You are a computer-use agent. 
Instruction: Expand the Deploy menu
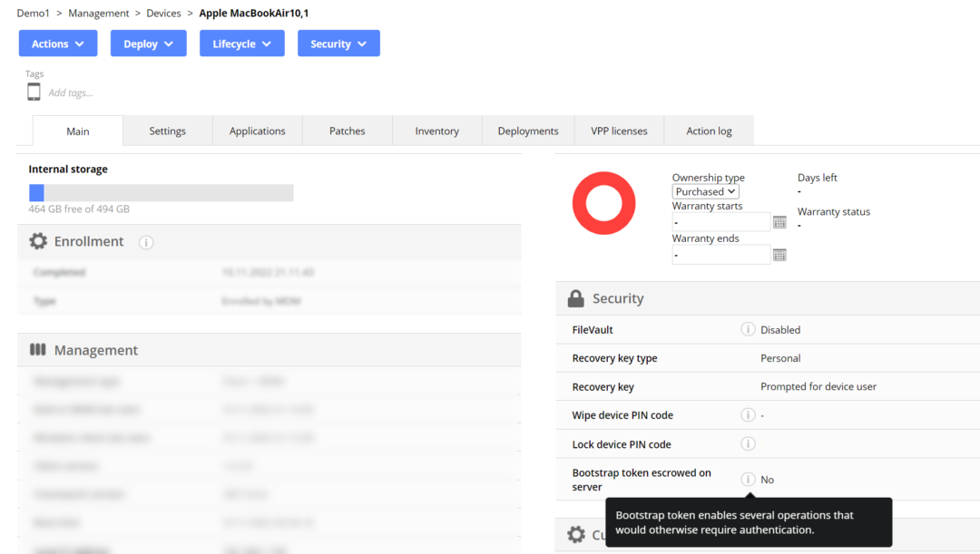tap(148, 43)
